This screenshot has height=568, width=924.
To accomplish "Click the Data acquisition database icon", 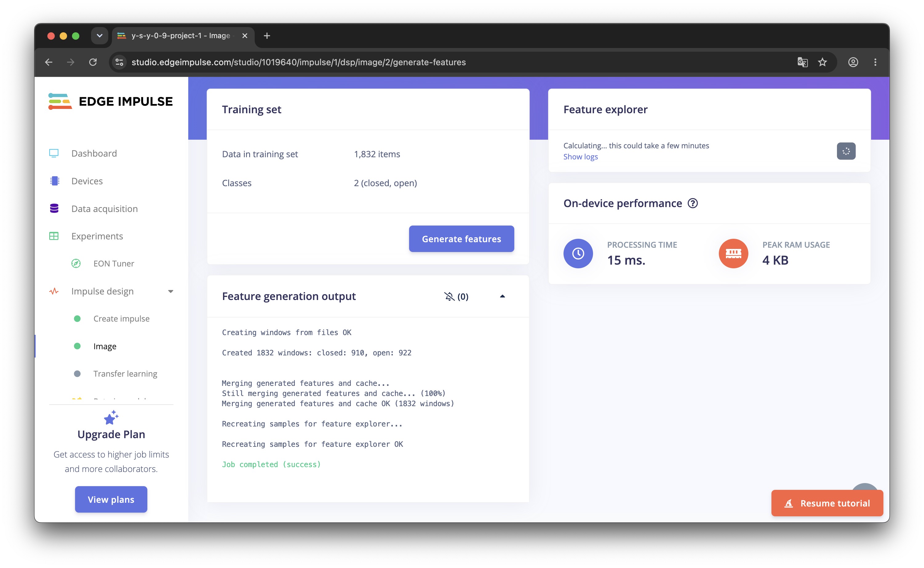I will click(54, 209).
